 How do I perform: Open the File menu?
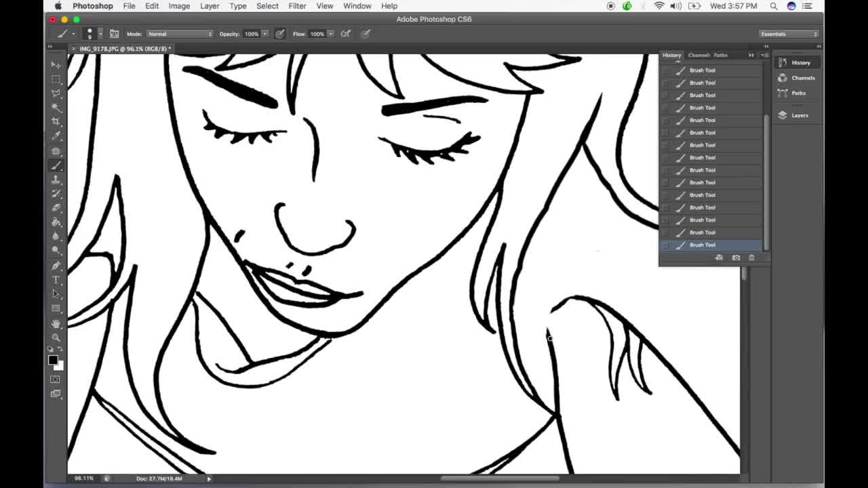pos(129,6)
